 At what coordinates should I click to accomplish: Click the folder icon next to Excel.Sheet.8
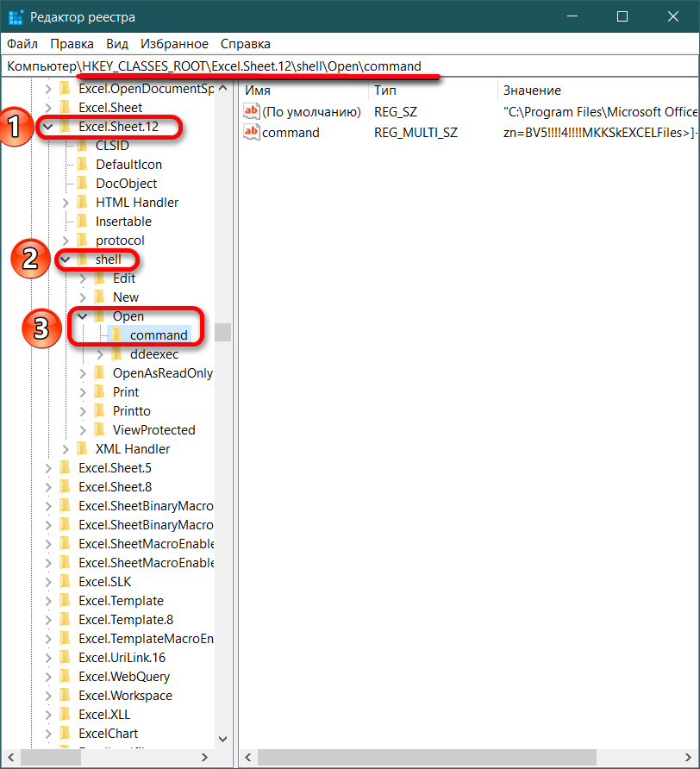click(66, 486)
